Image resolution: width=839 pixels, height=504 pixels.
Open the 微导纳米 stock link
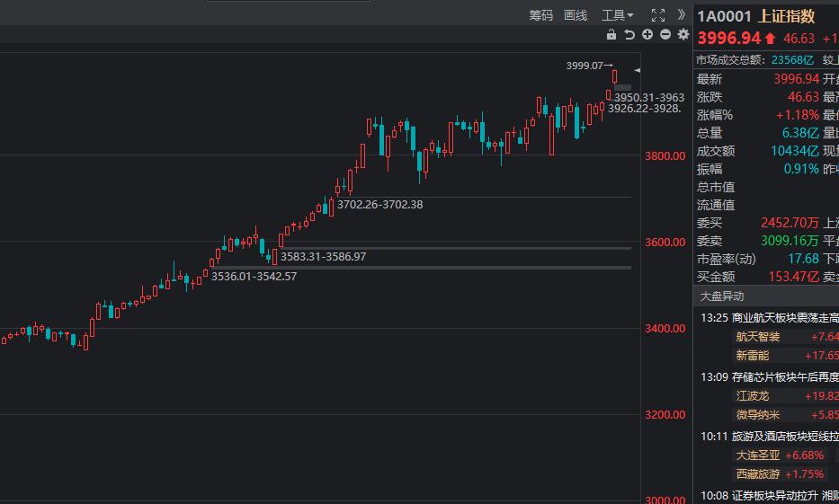tap(758, 415)
